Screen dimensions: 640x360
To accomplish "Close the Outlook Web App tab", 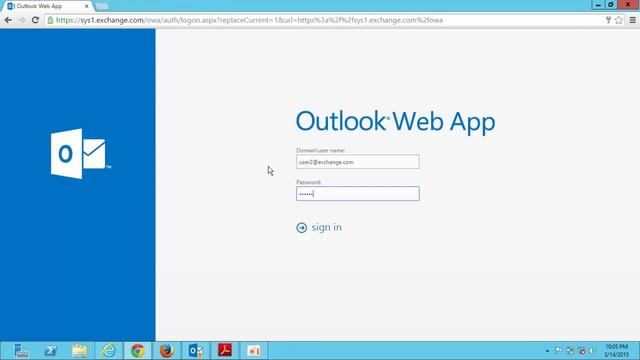I will click(x=87, y=6).
